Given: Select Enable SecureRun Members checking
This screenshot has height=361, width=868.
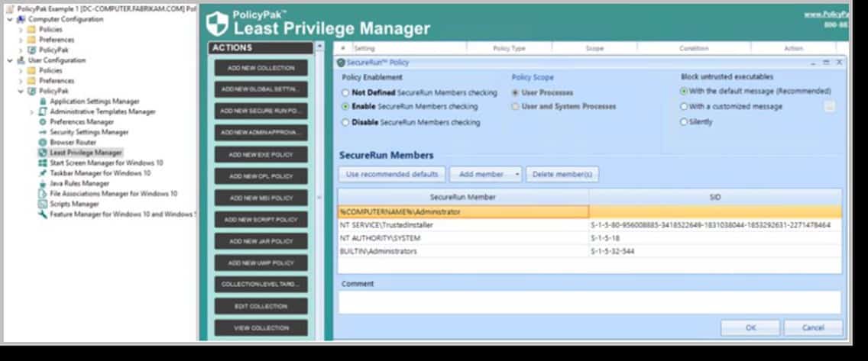Looking at the screenshot, I should pos(345,107).
